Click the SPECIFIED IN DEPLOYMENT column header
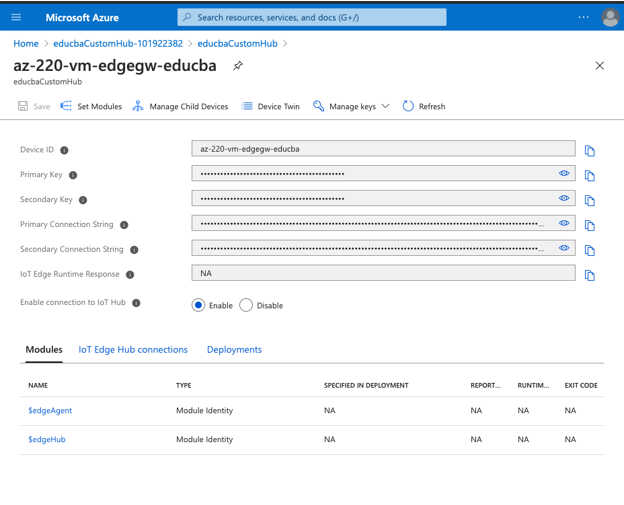The height and width of the screenshot is (505, 624). click(x=366, y=385)
